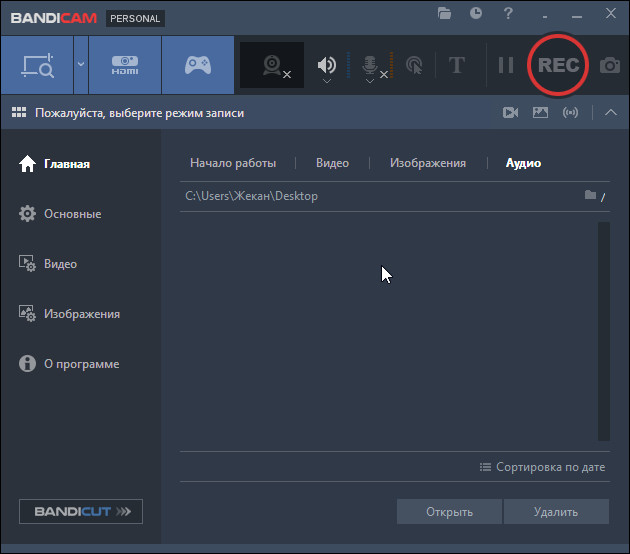Open the scheduled recording clock icon

tap(476, 13)
